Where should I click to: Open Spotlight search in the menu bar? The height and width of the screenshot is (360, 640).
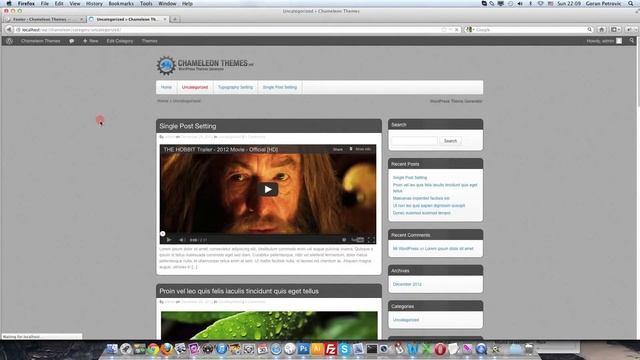click(x=632, y=4)
